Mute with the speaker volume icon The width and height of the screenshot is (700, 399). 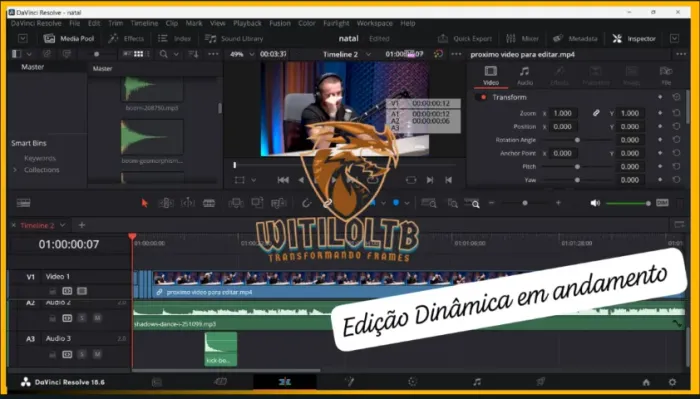595,203
